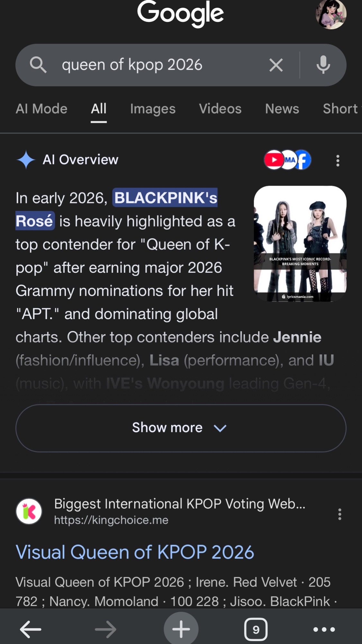Open https://kingchoice.me URL link
The image size is (362, 644).
pyautogui.click(x=111, y=520)
